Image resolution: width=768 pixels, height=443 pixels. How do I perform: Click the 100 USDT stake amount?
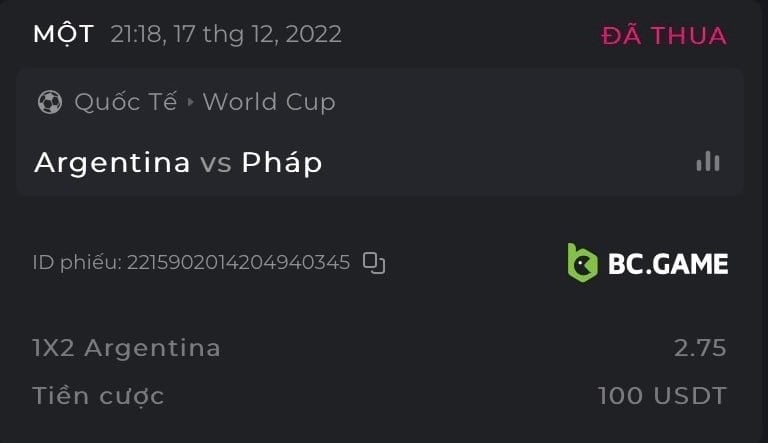(x=662, y=395)
